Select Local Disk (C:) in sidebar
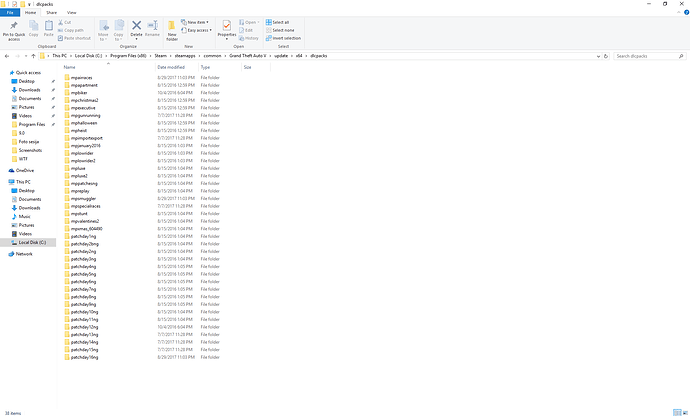Image resolution: width=690 pixels, height=416 pixels. pyautogui.click(x=28, y=243)
